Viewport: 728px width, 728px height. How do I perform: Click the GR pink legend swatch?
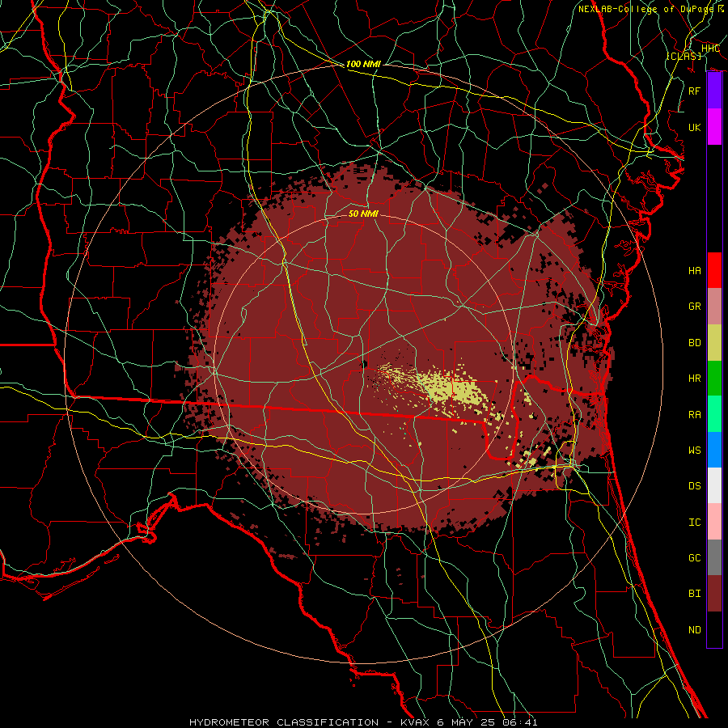click(x=714, y=306)
